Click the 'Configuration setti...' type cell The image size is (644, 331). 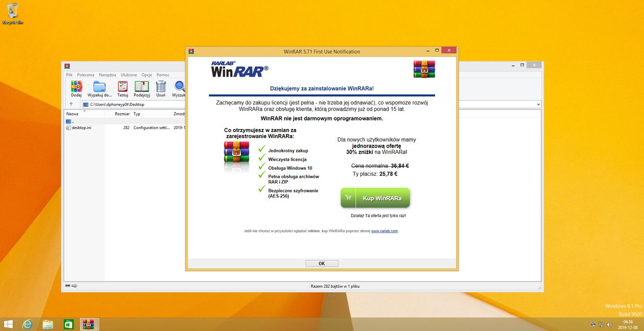(x=151, y=127)
